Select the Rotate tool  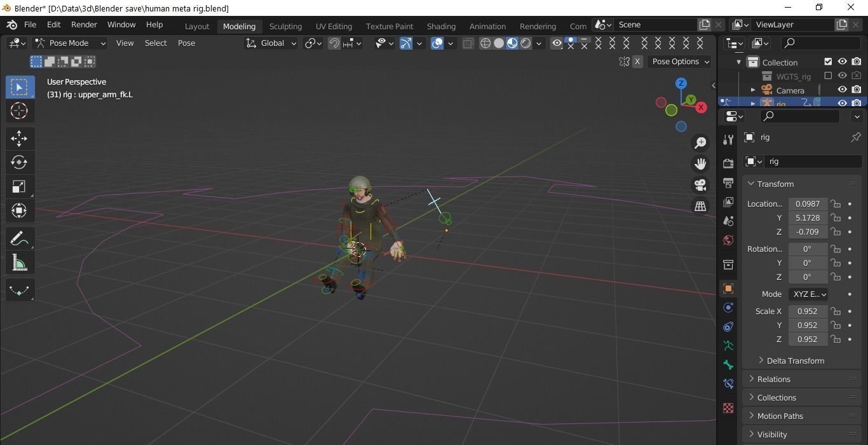pyautogui.click(x=19, y=162)
